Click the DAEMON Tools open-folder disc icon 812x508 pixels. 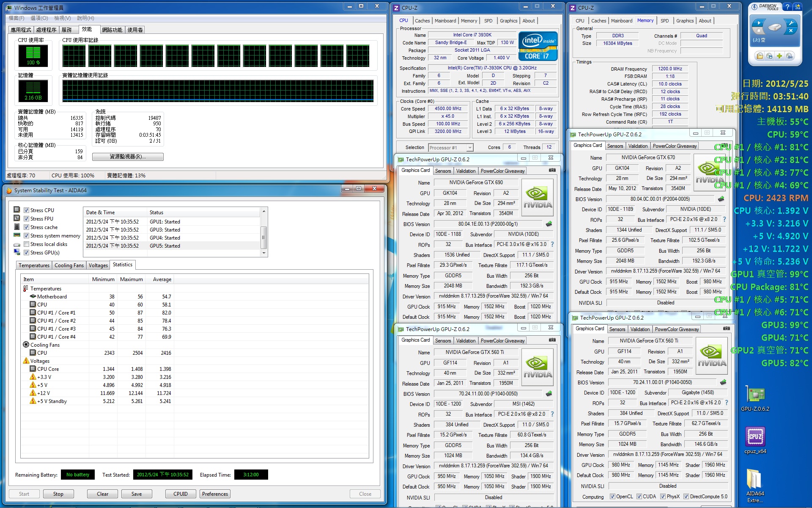(x=760, y=56)
